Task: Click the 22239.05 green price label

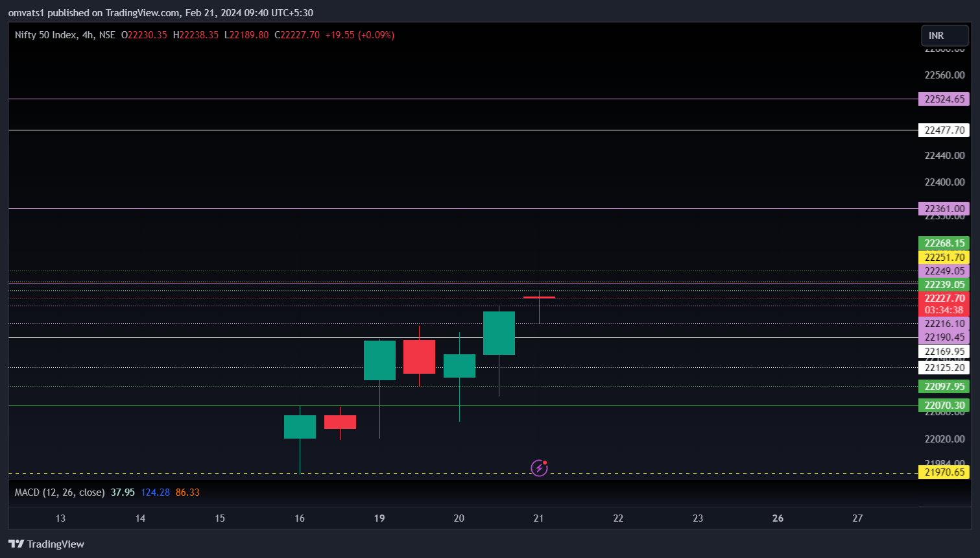Action: click(x=944, y=285)
